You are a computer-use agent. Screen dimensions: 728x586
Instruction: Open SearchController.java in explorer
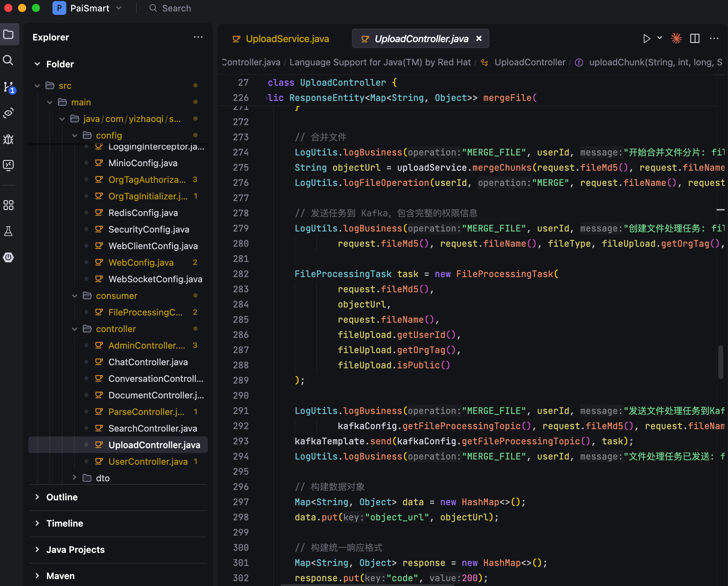pyautogui.click(x=152, y=428)
